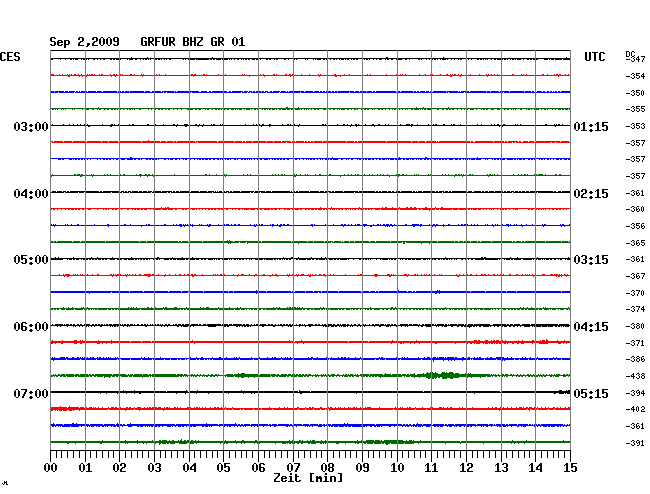This screenshot has height=494, width=650.
Task: Click the date label "Sep 2,2009"
Action: pyautogui.click(x=84, y=42)
